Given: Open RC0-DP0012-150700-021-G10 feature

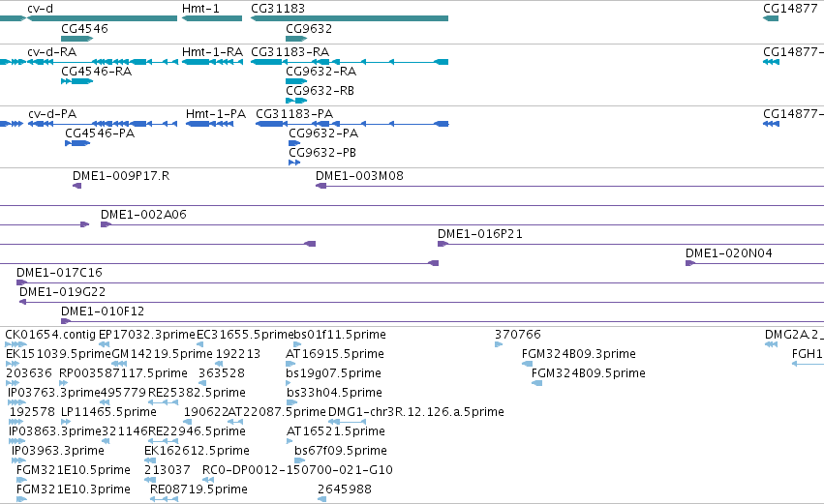Looking at the screenshot, I should point(208,480).
